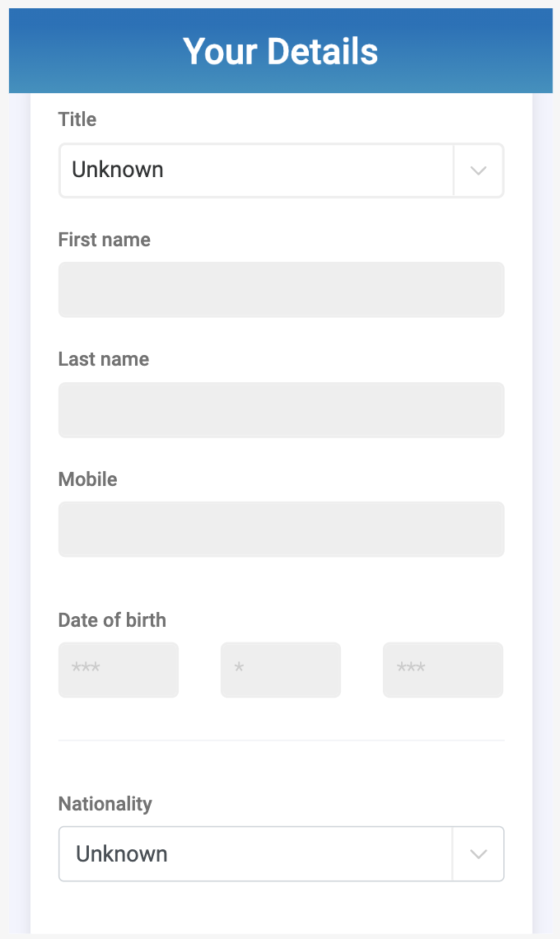
Task: Click into the Last name text box
Action: [281, 409]
